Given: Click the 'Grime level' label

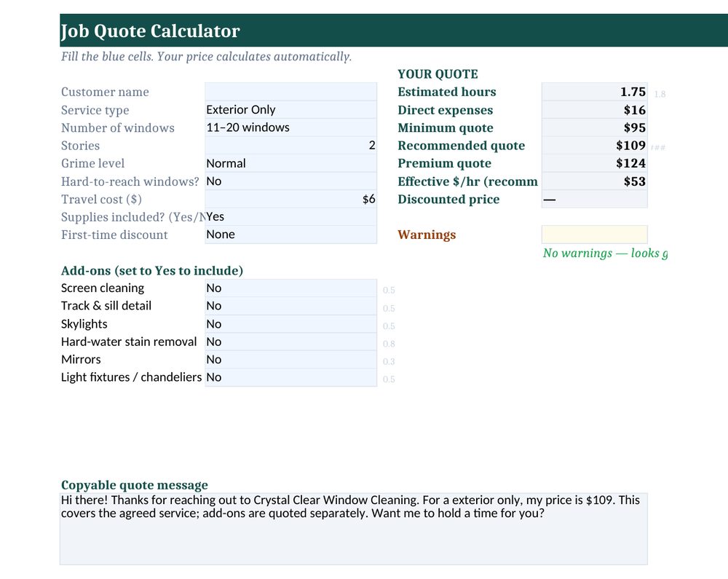Looking at the screenshot, I should (93, 163).
